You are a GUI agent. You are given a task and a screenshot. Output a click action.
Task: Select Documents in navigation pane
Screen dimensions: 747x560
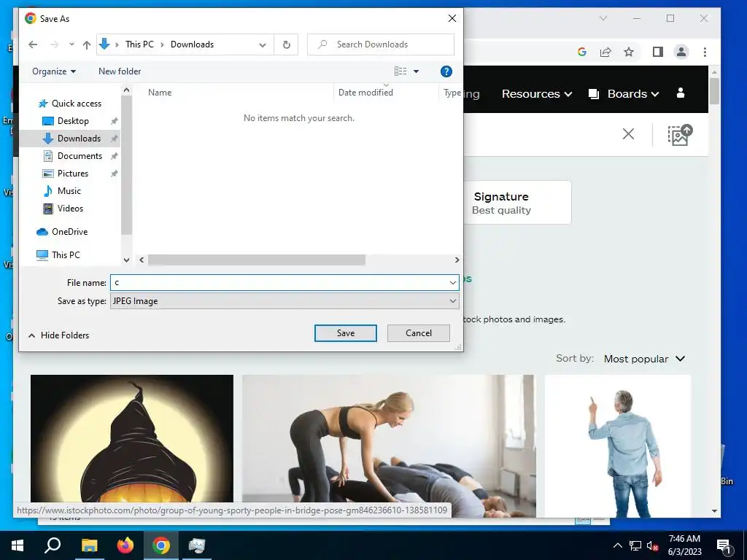[x=80, y=156]
